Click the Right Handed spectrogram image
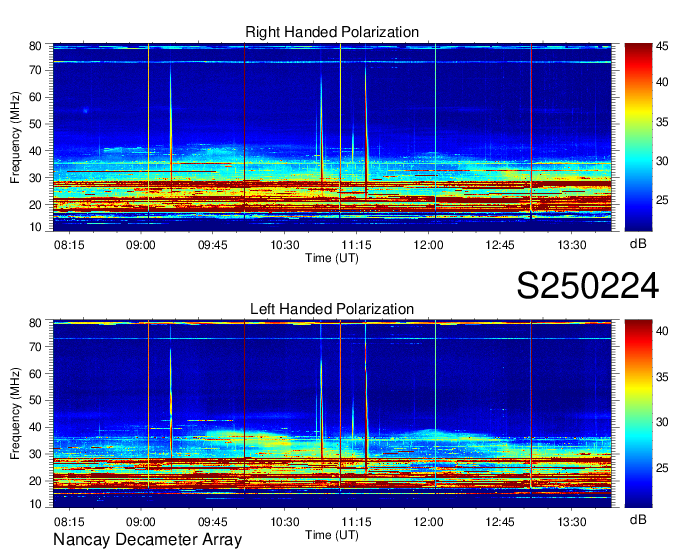Viewport: 680px width, 552px height. click(x=332, y=137)
